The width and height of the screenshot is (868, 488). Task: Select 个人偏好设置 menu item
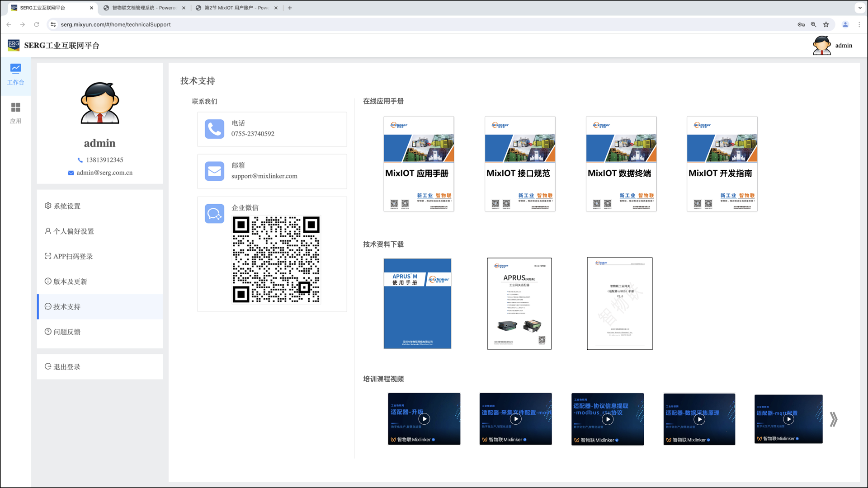click(73, 231)
